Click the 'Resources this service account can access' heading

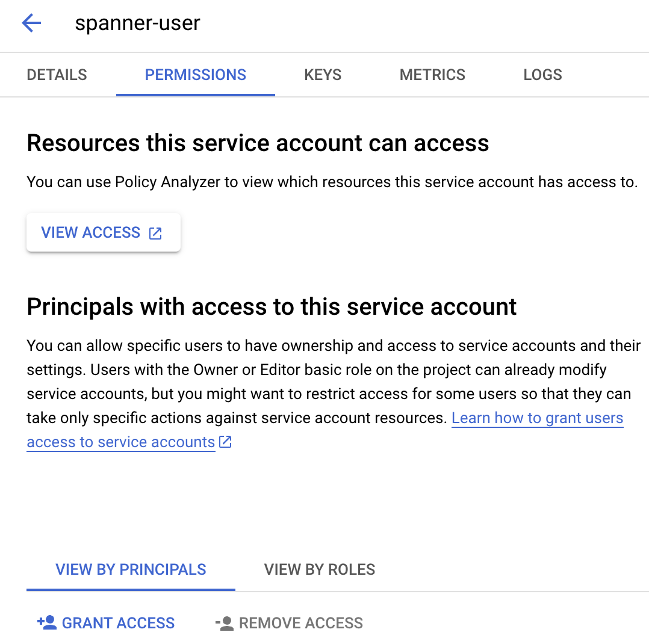click(x=258, y=143)
